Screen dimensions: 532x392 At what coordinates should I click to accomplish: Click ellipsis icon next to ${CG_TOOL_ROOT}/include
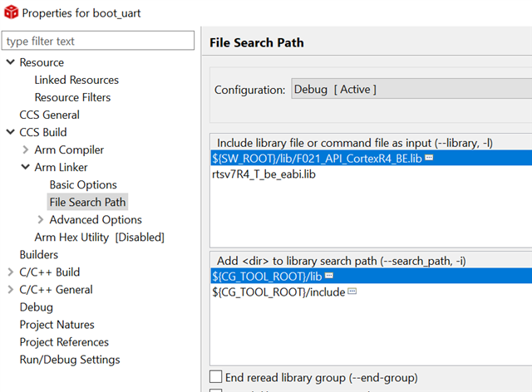(352, 292)
